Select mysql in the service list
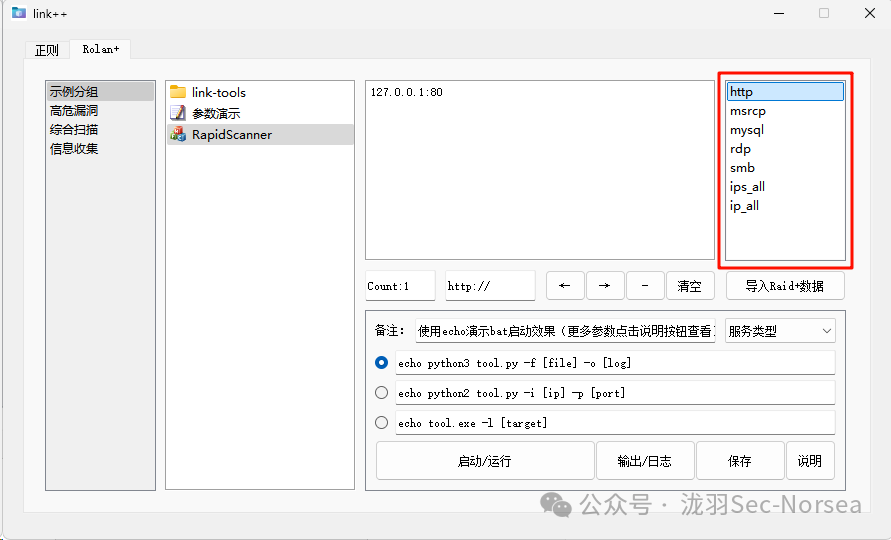Viewport: 891px width, 540px height. (747, 130)
